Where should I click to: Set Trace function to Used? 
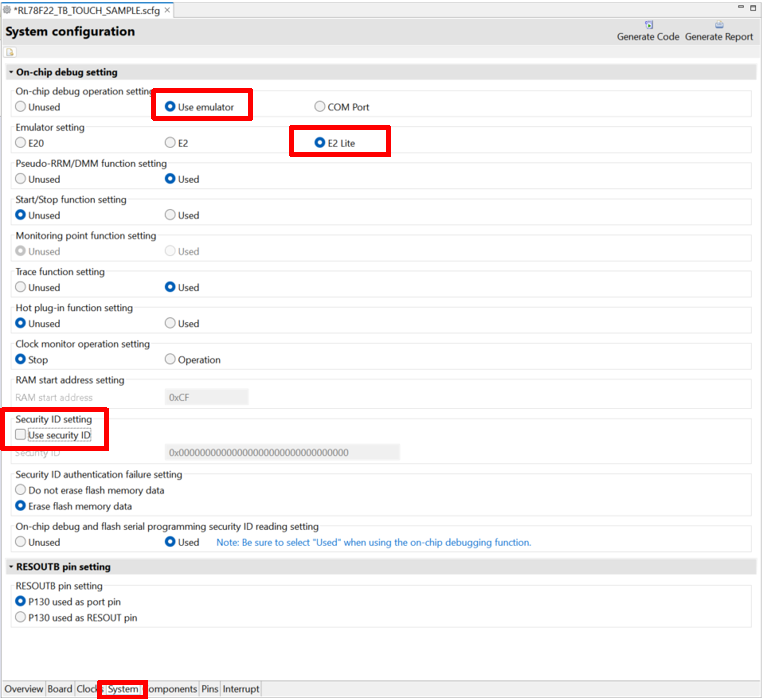[170, 287]
